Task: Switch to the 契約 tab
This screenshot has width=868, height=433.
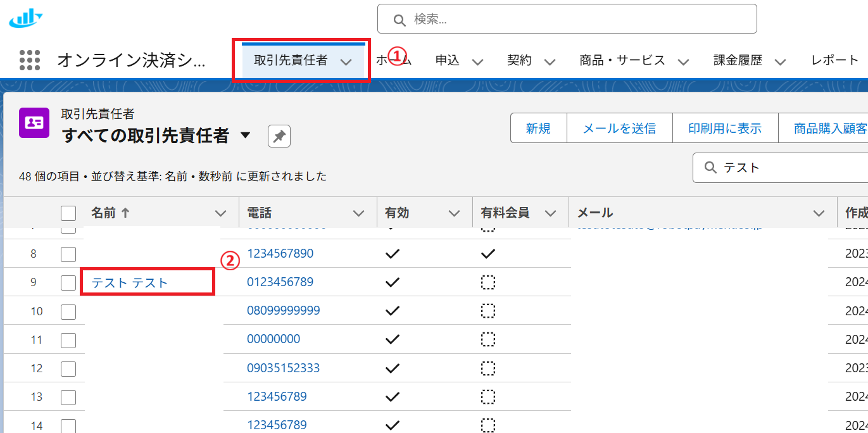Action: pos(519,61)
